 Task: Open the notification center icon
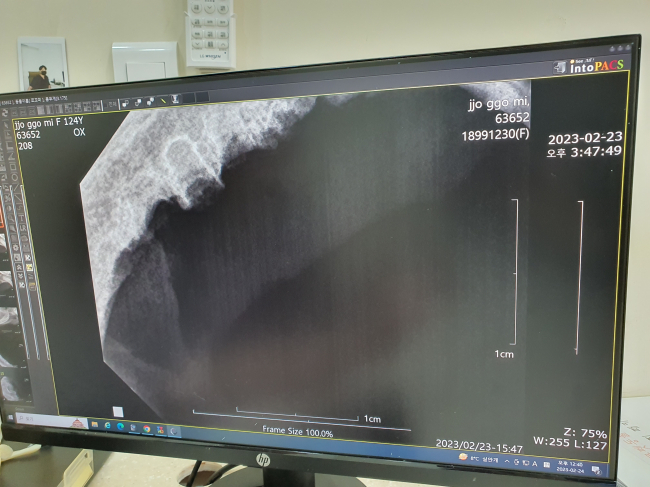click(596, 470)
